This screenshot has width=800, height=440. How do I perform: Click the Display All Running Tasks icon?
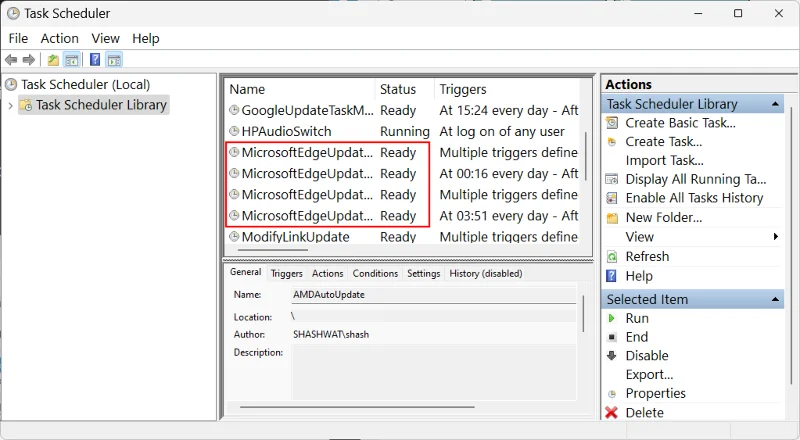pos(612,179)
